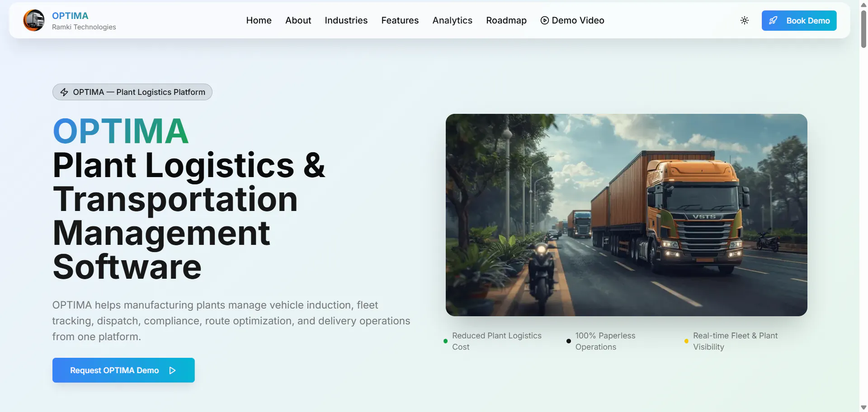Click the play circle icon beside Demo Video
868x412 pixels.
[545, 20]
